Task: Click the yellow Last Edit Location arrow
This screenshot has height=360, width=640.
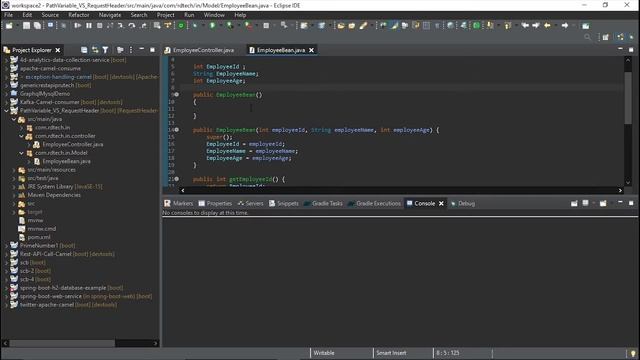Action: [547, 26]
